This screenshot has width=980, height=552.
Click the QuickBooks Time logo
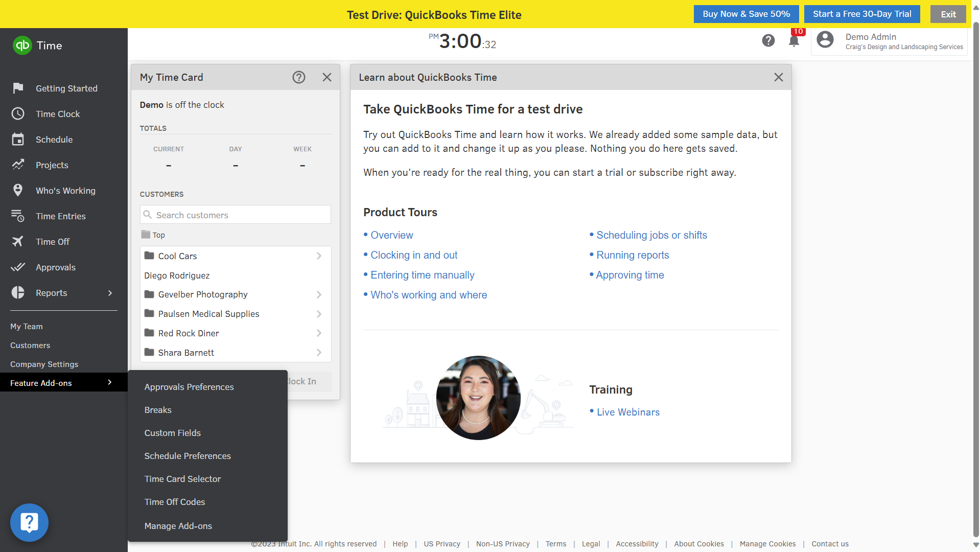(37, 45)
